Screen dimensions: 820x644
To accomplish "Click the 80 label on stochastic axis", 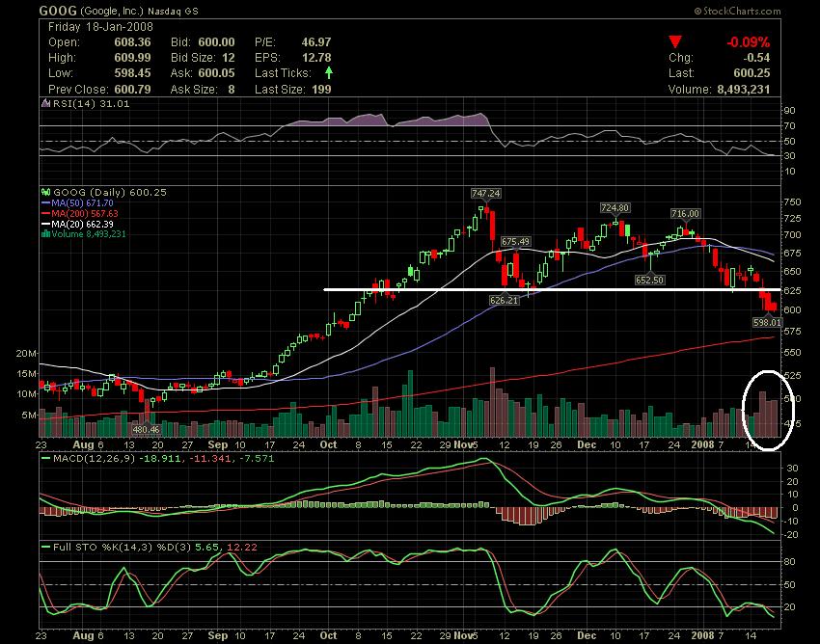I will (x=790, y=562).
